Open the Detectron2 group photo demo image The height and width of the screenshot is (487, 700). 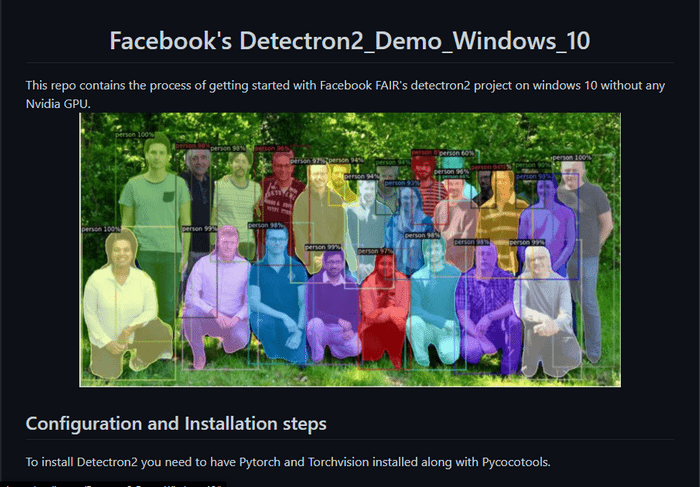tap(350, 250)
